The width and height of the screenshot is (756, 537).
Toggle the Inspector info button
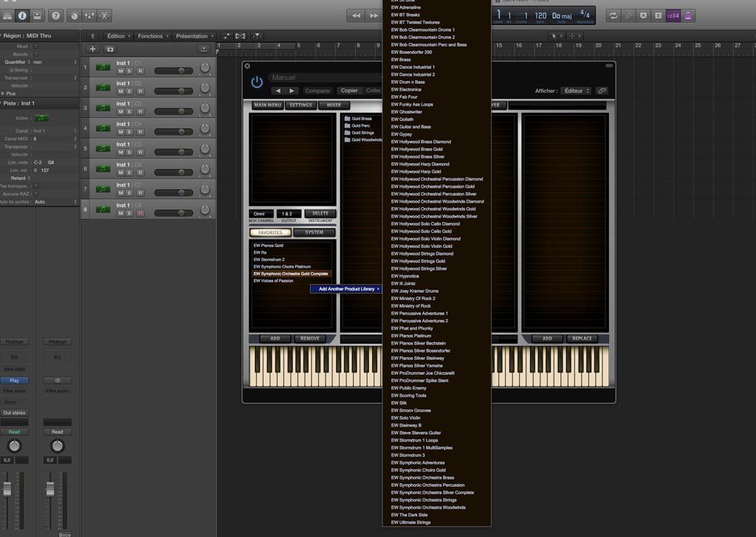coord(22,16)
